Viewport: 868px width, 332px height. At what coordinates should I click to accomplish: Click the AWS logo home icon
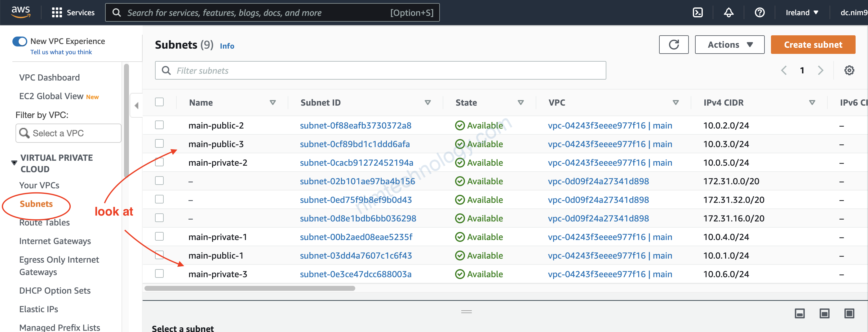(x=21, y=12)
